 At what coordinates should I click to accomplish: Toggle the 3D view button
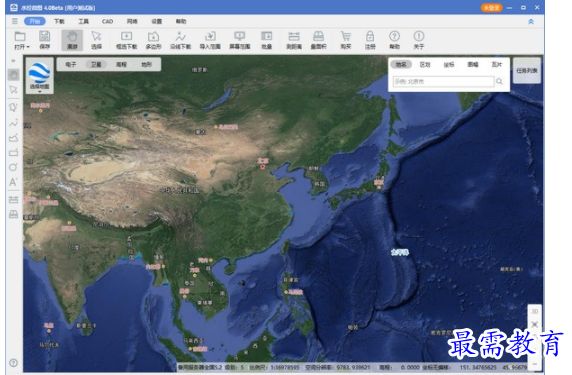point(534,312)
